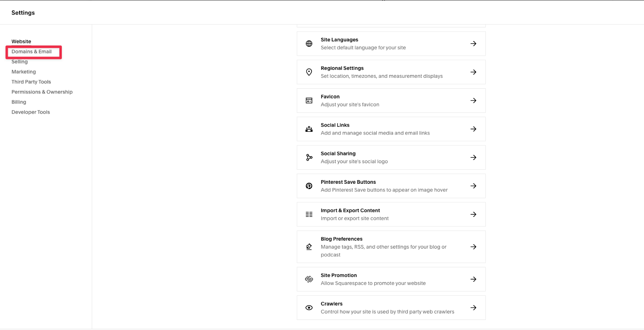Click the Settings page heading

(x=23, y=13)
